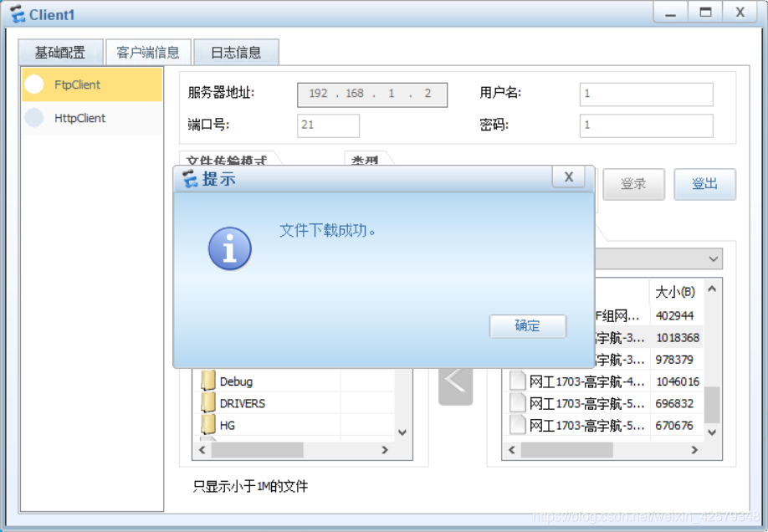Open the 日志信息 tab

pos(236,52)
